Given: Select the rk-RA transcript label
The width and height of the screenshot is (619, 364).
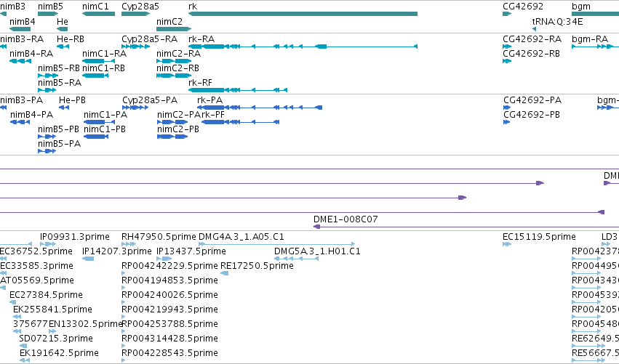Looking at the screenshot, I should coord(201,39).
